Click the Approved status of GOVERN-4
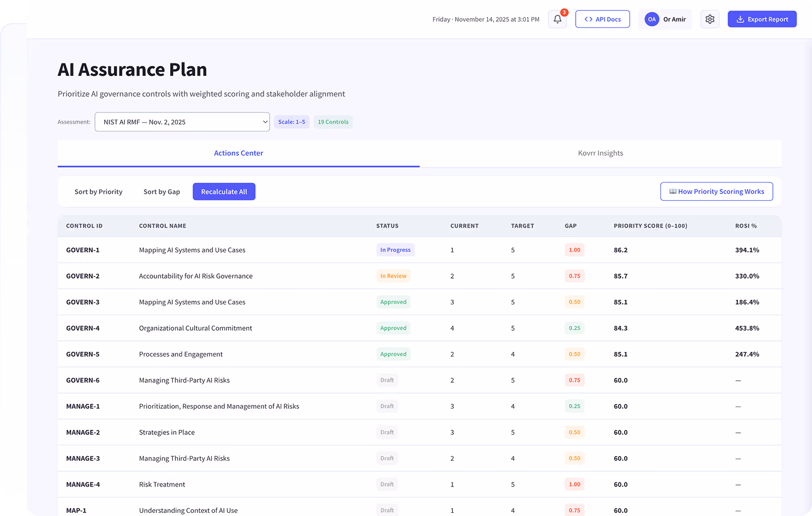This screenshot has width=812, height=516. (x=393, y=328)
